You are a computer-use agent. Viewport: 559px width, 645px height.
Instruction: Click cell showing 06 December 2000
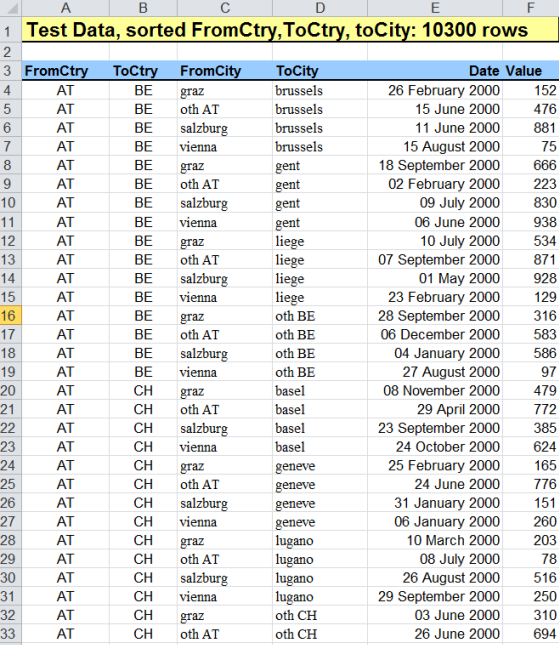[x=435, y=334]
